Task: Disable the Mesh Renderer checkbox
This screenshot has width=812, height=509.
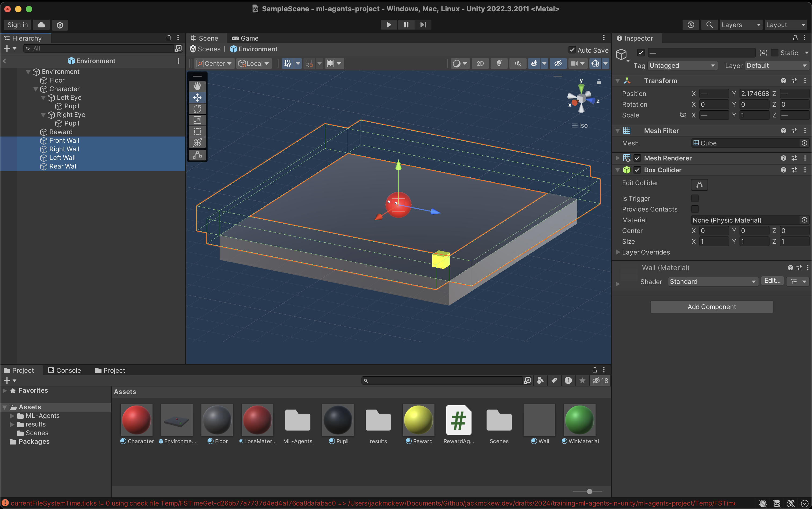Action: point(637,158)
